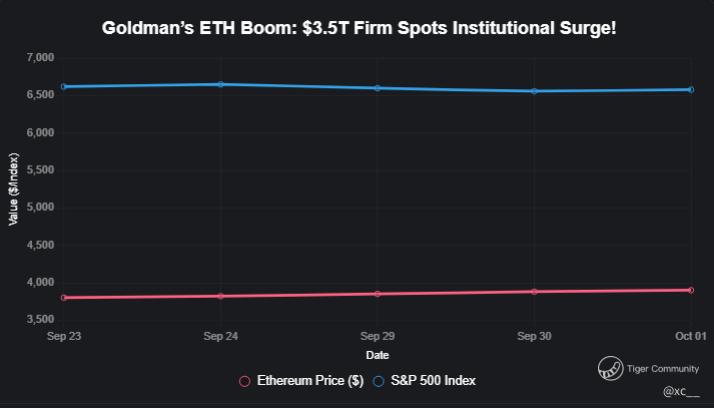Viewport: 714px width, 408px height.
Task: Toggle the S&P 500 Index legend label
Action: (x=432, y=381)
